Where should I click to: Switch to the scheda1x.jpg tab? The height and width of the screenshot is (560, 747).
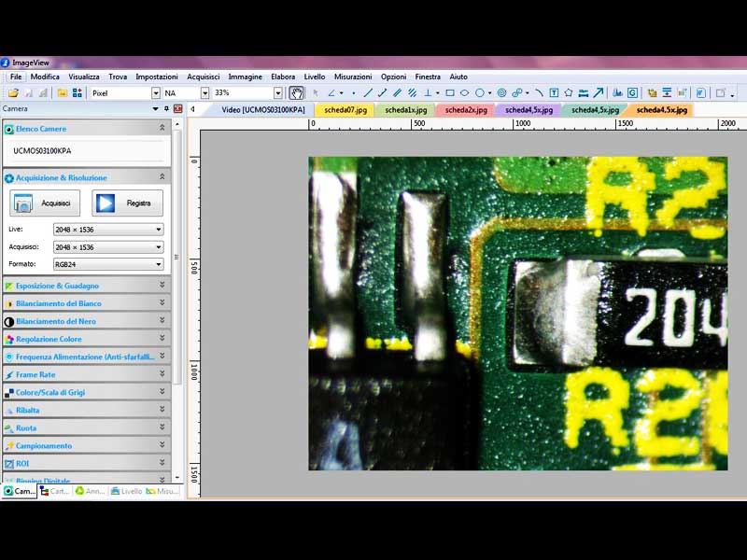point(406,110)
